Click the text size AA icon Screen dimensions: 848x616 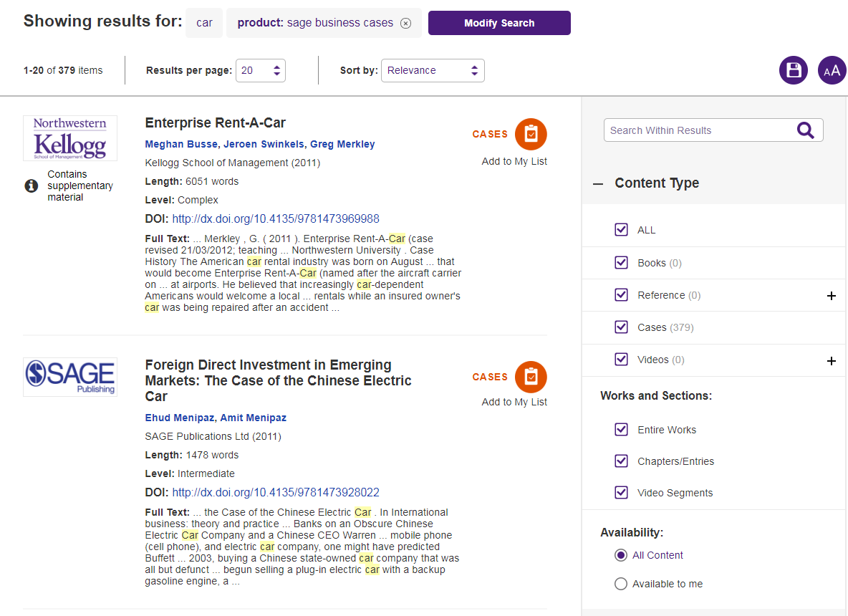(832, 70)
